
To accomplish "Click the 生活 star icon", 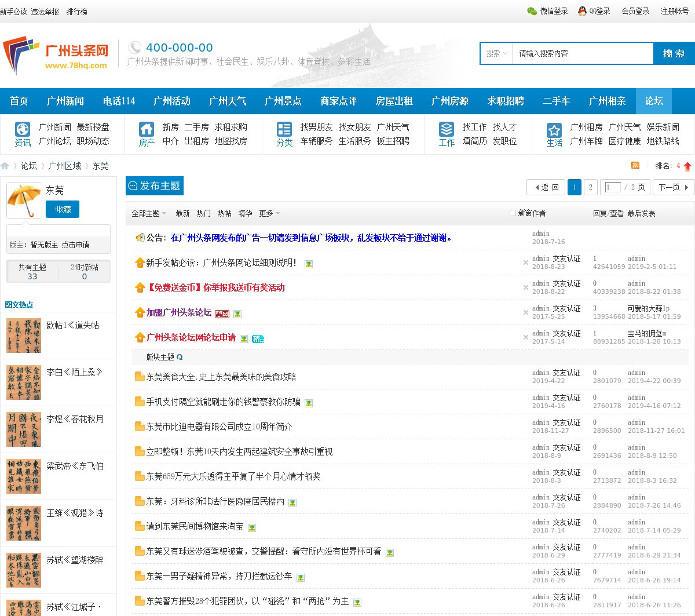I will [554, 130].
